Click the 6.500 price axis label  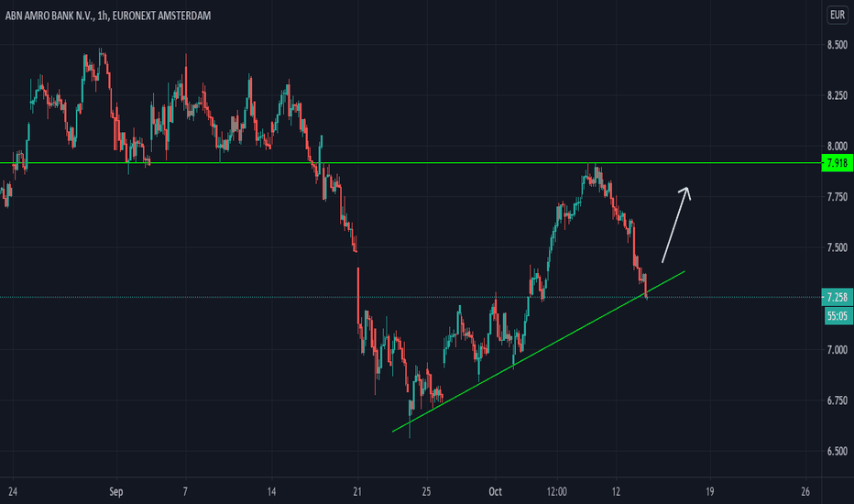(838, 451)
